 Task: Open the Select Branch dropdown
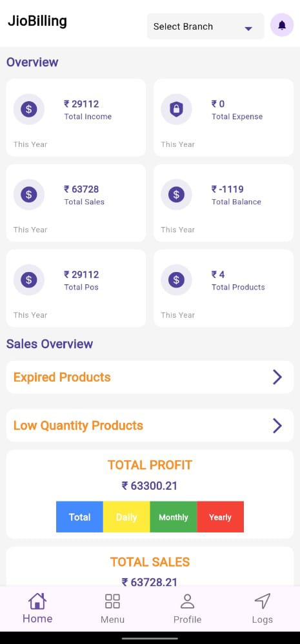click(205, 26)
